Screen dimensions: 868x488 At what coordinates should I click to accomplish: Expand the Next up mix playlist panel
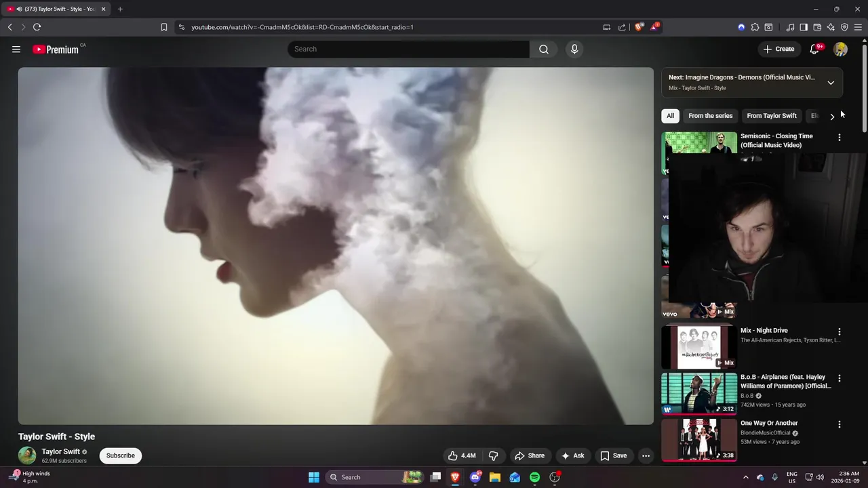(x=831, y=83)
